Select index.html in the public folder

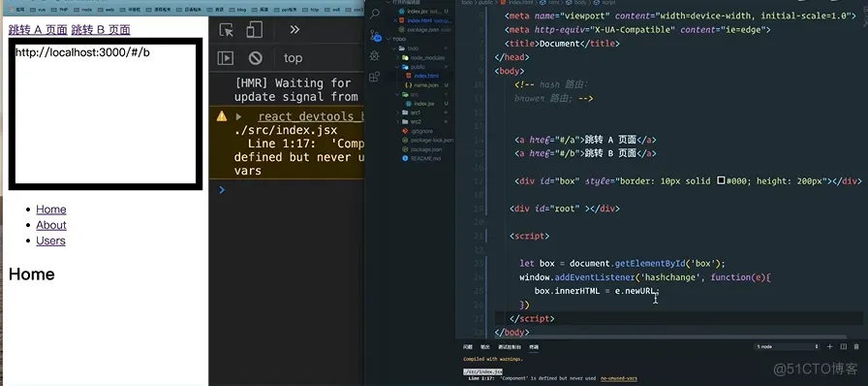point(426,76)
